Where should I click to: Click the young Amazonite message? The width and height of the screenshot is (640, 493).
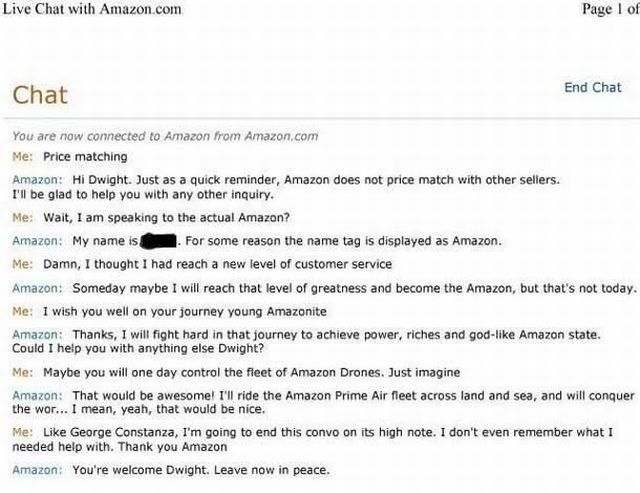[180, 311]
